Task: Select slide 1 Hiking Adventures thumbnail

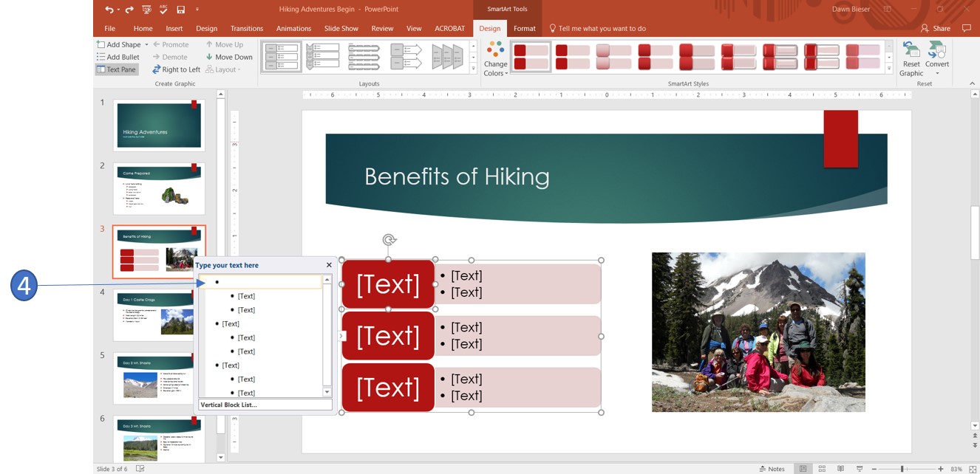Action: coord(159,126)
